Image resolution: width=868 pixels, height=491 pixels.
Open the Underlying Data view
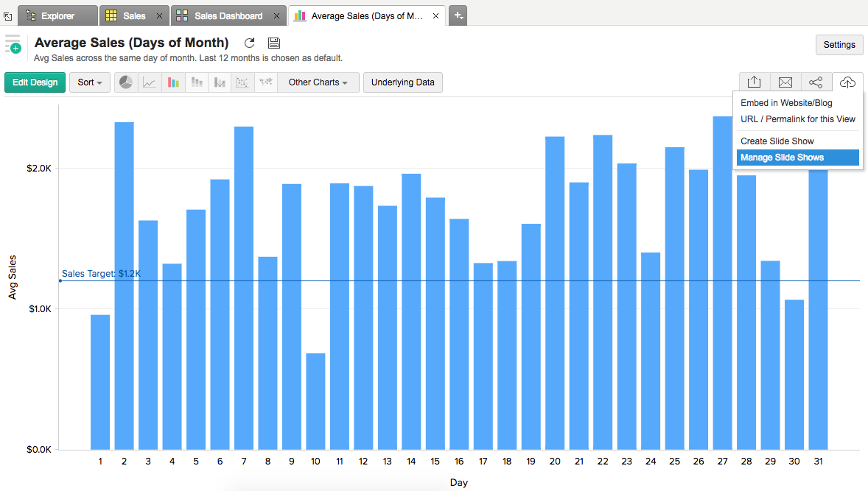[x=402, y=82]
